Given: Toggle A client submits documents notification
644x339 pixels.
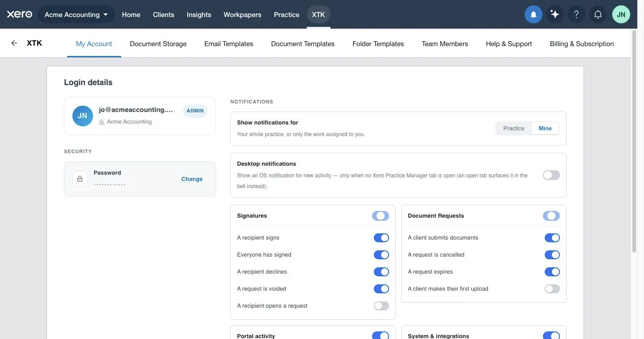Looking at the screenshot, I should tap(552, 238).
